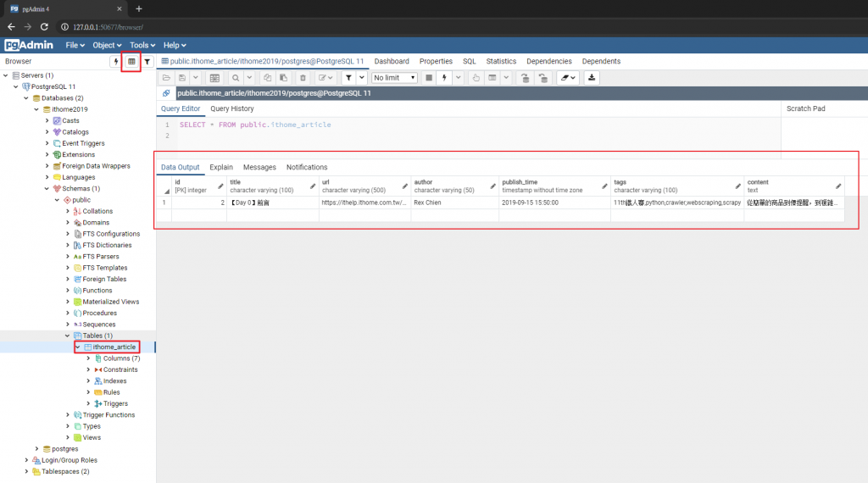Collapse the Schemas (1) node
868x483 pixels.
click(x=47, y=189)
